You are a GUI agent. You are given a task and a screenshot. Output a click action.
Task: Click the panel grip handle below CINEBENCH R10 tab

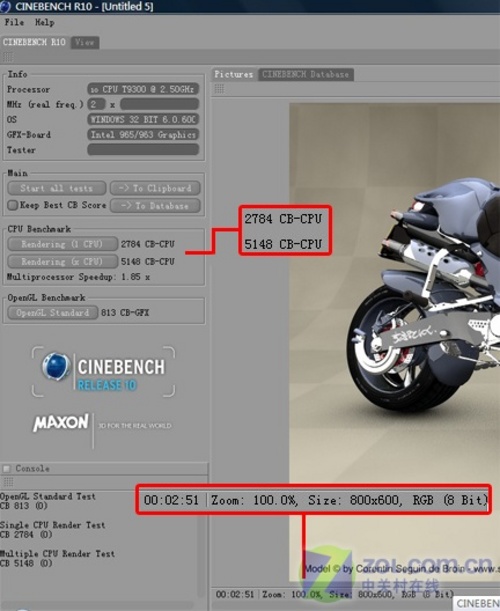pos(8,57)
